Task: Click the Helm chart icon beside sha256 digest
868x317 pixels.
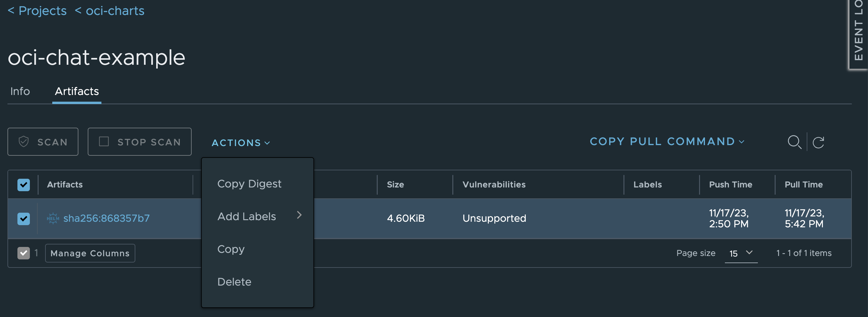Action: point(53,218)
